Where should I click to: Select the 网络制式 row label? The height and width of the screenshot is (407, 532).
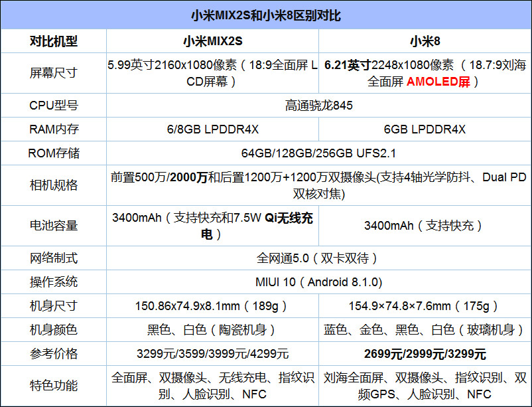tap(54, 258)
